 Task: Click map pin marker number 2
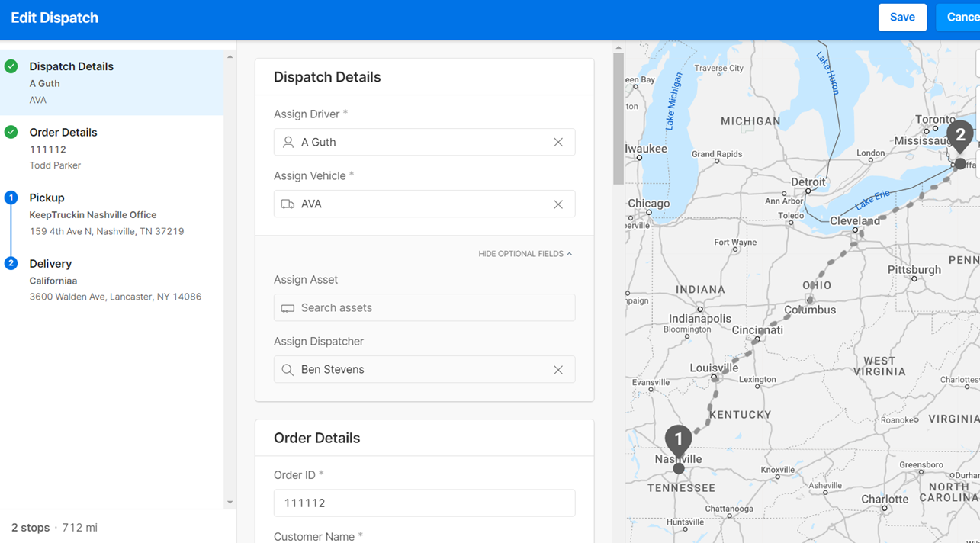point(959,136)
